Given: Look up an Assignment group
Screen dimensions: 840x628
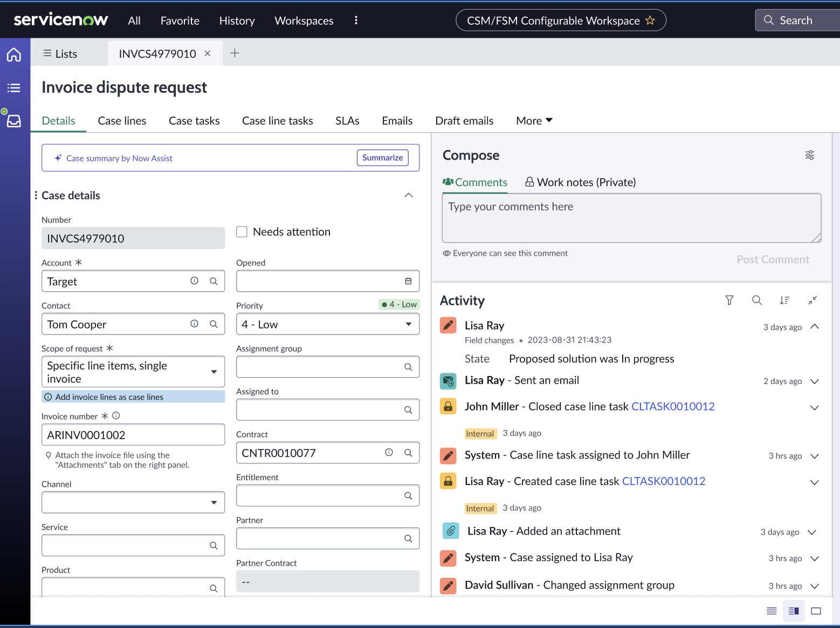Looking at the screenshot, I should click(408, 367).
